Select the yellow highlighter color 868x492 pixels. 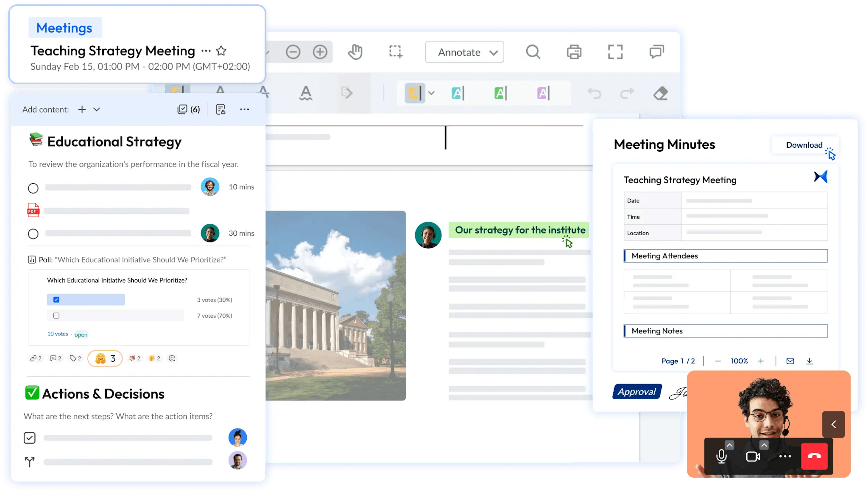click(415, 93)
